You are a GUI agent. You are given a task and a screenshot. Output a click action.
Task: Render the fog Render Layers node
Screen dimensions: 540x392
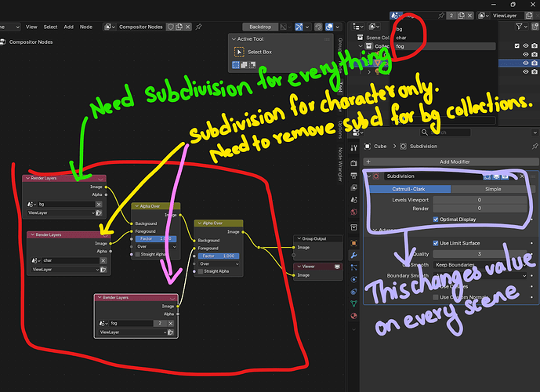tap(171, 332)
